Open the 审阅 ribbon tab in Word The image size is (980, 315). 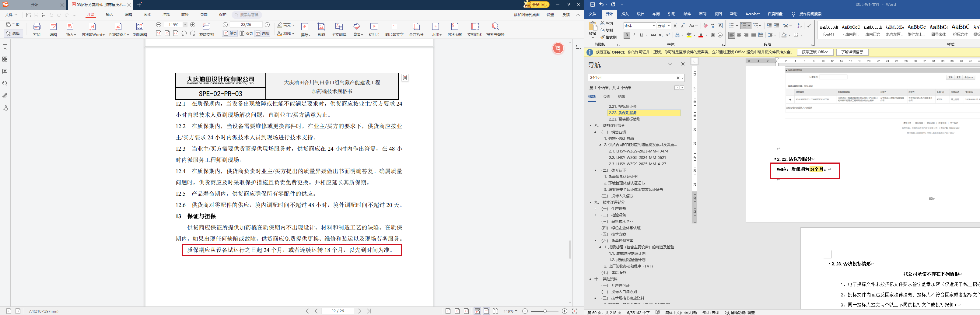703,14
